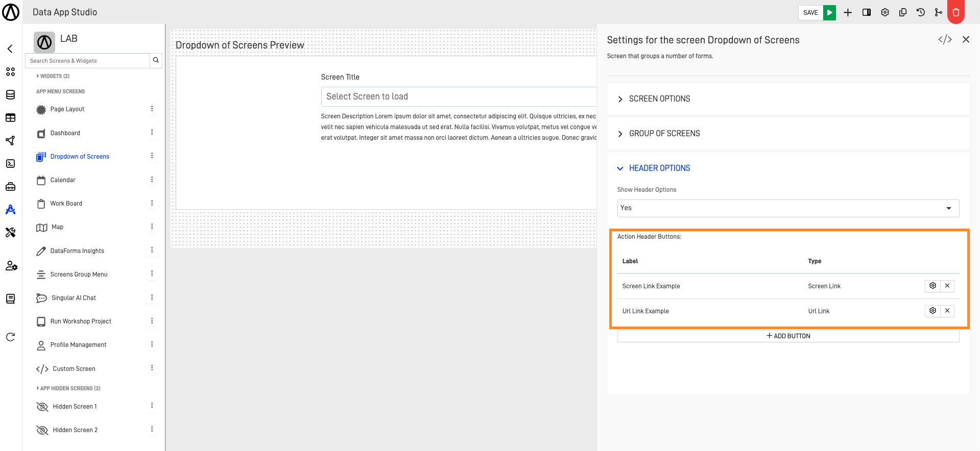
Task: Open the Select Screen to load dropdown
Action: pos(458,96)
